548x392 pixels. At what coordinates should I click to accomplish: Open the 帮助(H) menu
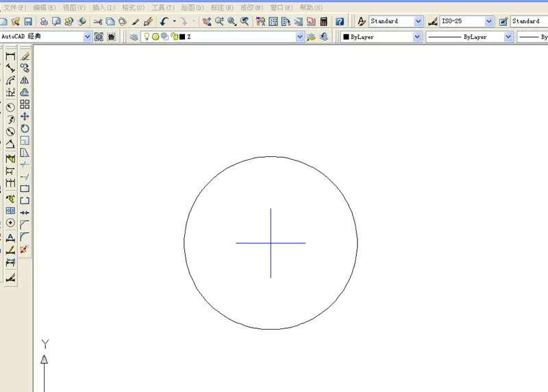[311, 8]
